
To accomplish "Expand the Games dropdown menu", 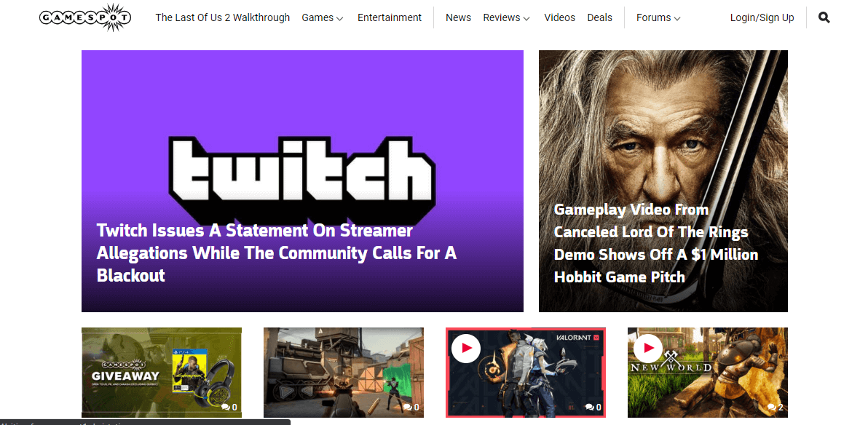I will point(323,17).
